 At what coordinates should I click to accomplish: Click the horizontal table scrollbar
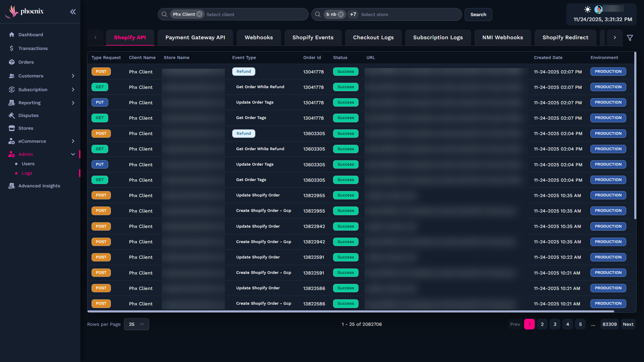coord(350,311)
